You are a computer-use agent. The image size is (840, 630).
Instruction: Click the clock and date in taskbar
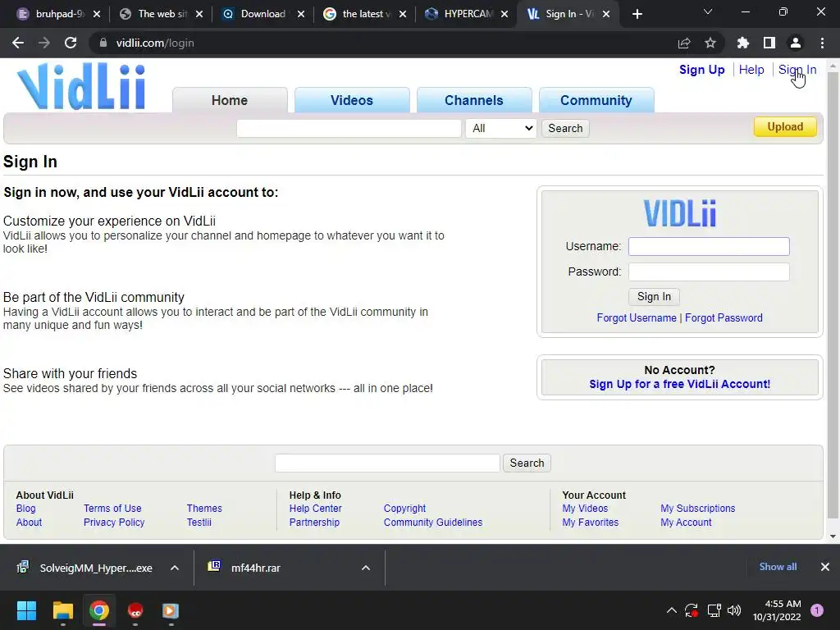tap(777, 610)
